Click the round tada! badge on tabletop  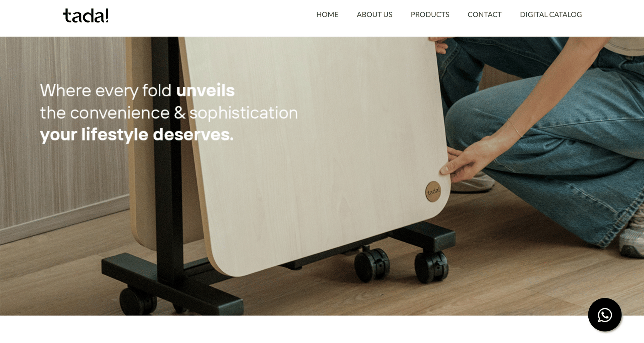433,191
